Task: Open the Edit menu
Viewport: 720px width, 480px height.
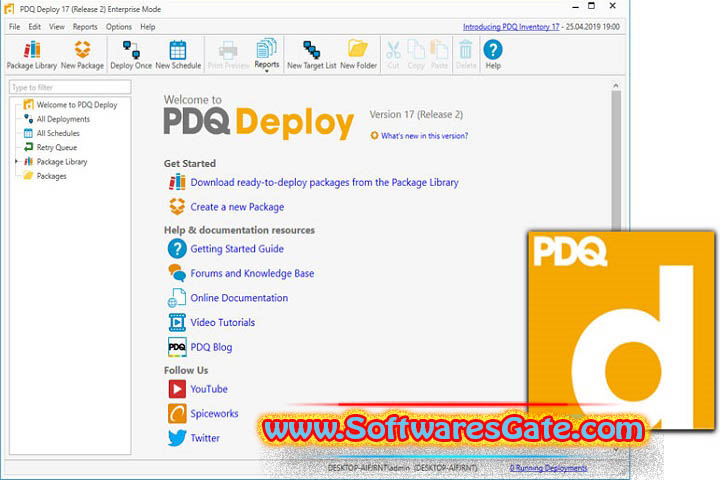Action: point(34,27)
